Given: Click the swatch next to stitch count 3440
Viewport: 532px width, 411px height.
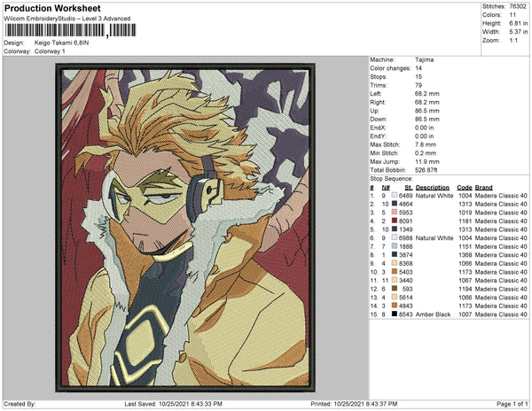Looking at the screenshot, I should [x=394, y=280].
